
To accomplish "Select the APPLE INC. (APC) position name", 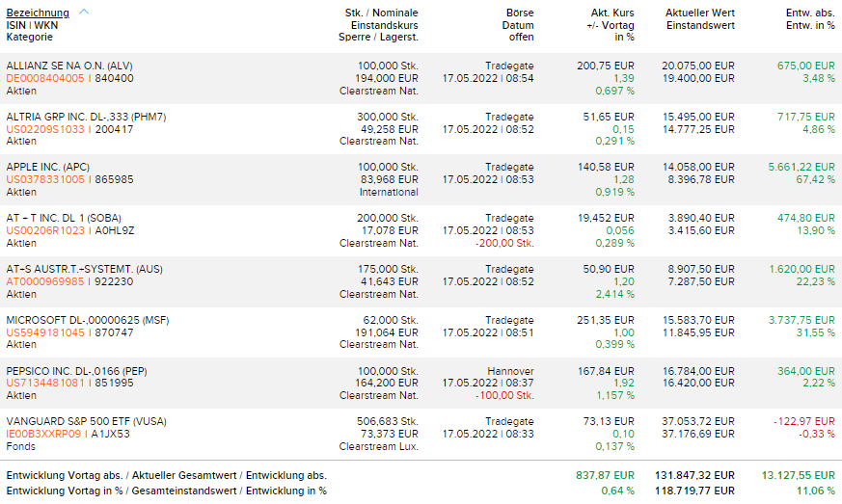I will (x=54, y=167).
